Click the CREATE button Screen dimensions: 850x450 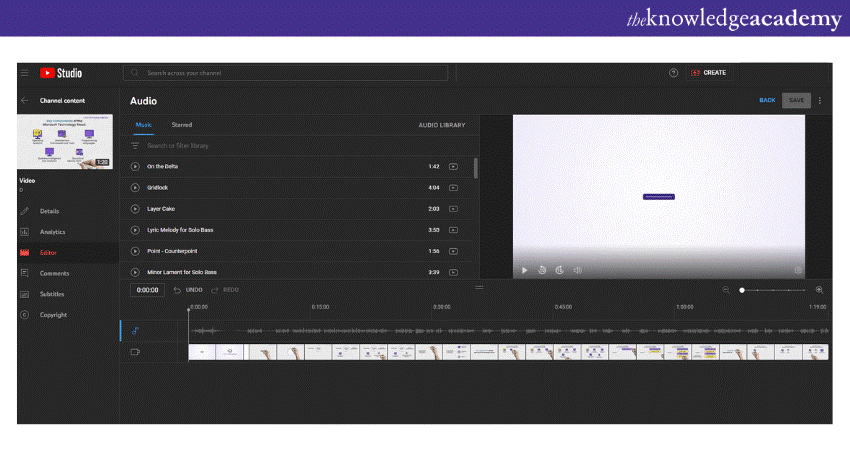coord(708,73)
